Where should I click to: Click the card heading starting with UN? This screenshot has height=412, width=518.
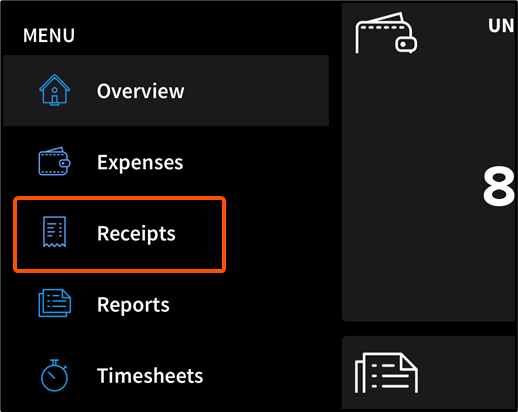pos(501,26)
